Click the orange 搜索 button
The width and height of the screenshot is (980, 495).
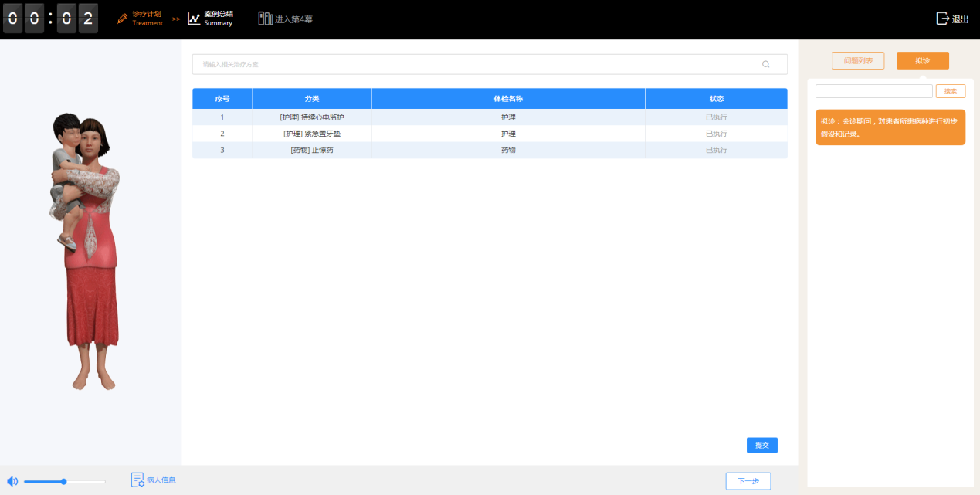click(x=950, y=91)
